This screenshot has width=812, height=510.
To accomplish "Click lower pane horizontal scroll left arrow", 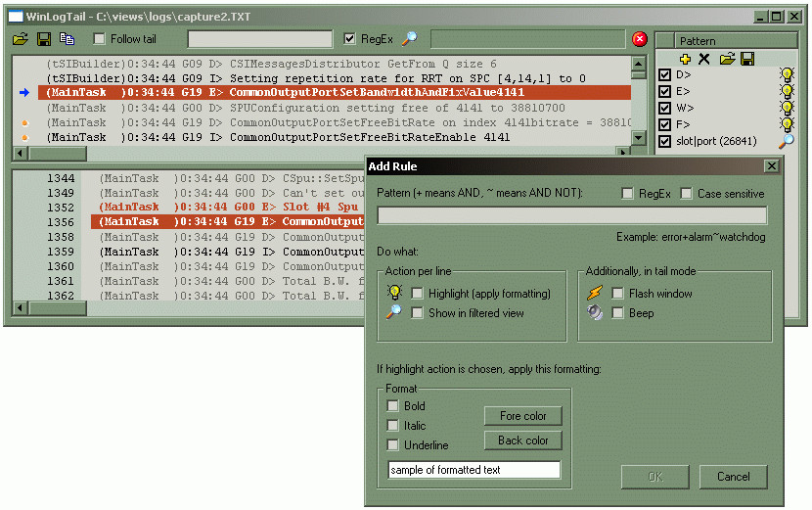I will click(x=21, y=308).
